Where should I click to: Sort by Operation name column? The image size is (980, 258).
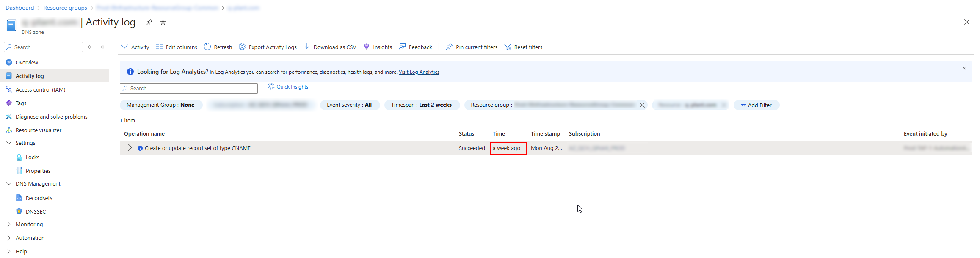coord(144,134)
